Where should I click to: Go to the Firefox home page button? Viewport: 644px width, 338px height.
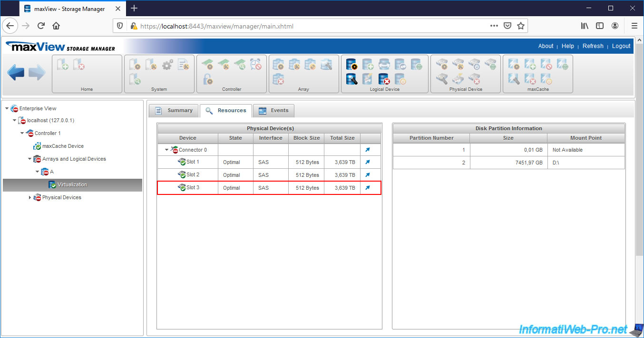56,26
